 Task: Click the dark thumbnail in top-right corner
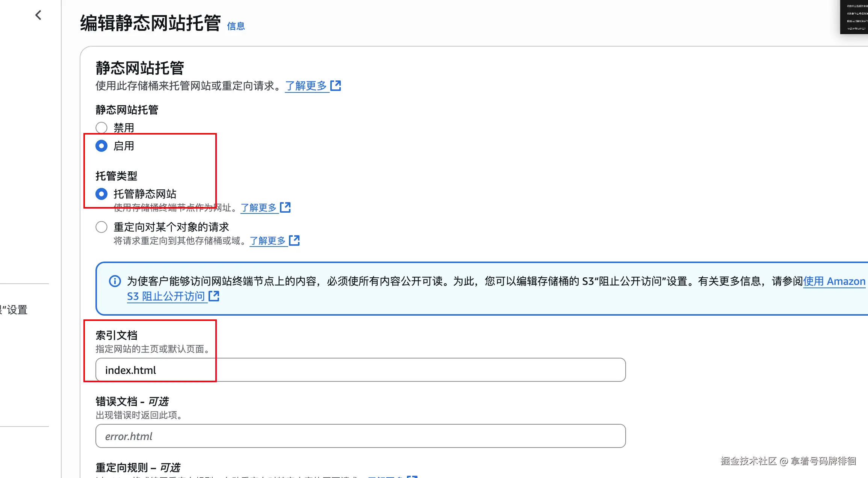click(x=854, y=17)
